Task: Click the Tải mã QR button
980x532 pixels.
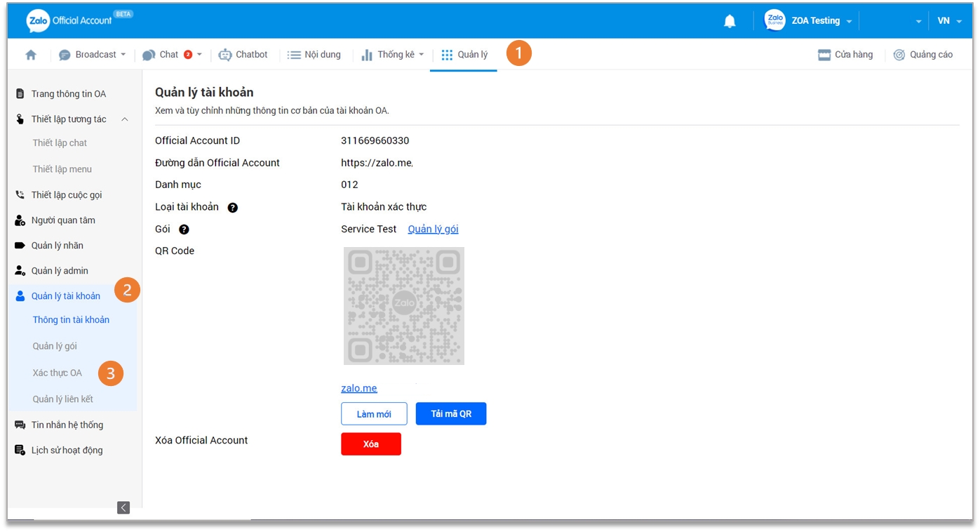Action: [451, 414]
